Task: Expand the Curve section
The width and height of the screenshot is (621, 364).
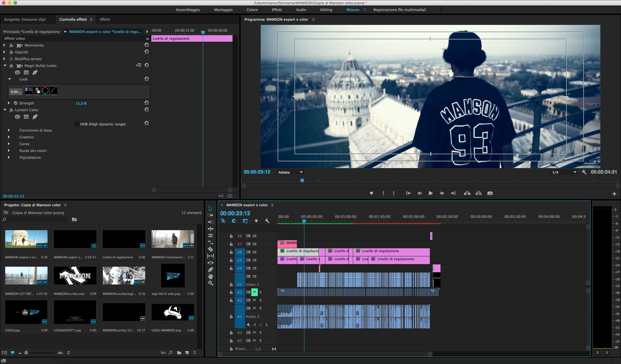Action: click(x=9, y=144)
